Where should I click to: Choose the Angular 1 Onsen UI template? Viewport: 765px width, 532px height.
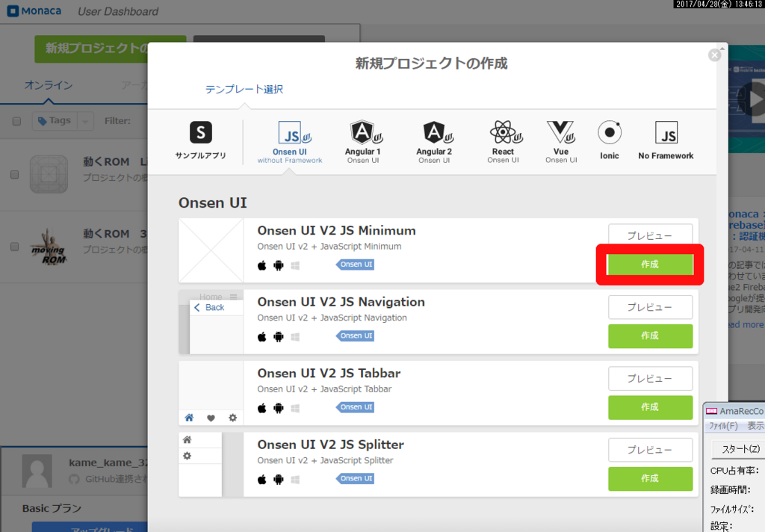(362, 141)
